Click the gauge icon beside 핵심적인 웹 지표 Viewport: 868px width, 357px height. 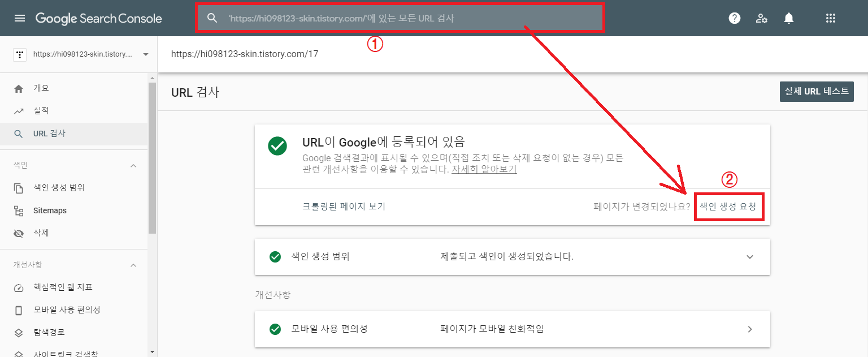pyautogui.click(x=19, y=287)
